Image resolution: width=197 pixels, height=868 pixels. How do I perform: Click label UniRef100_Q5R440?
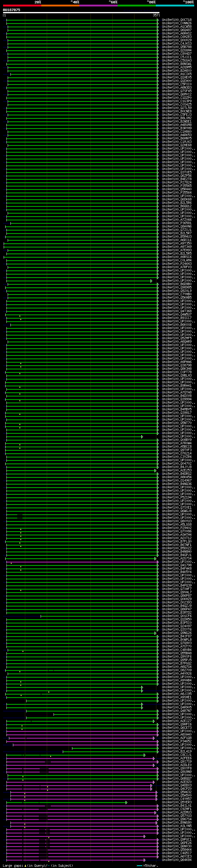coord(177,189)
